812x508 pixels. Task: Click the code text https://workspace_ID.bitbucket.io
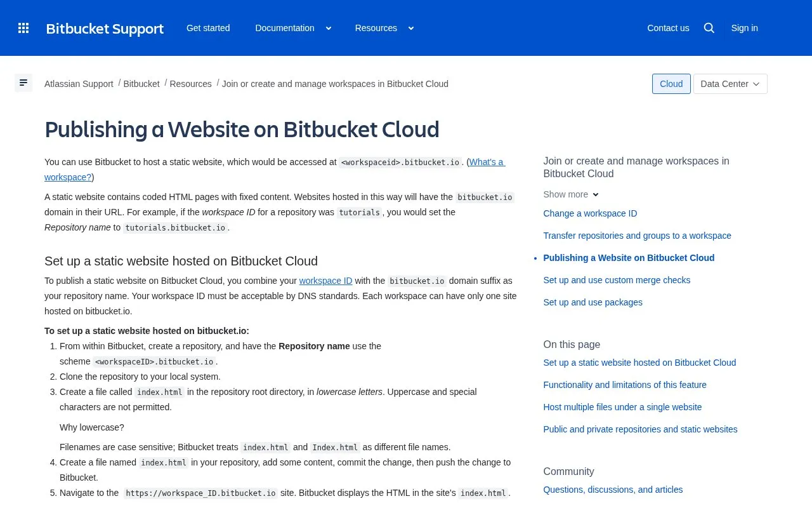[x=200, y=493]
